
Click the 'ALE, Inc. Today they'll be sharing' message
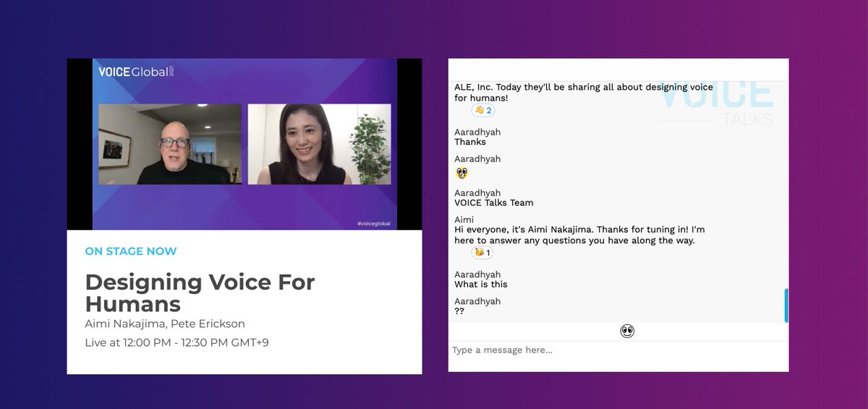tap(584, 92)
